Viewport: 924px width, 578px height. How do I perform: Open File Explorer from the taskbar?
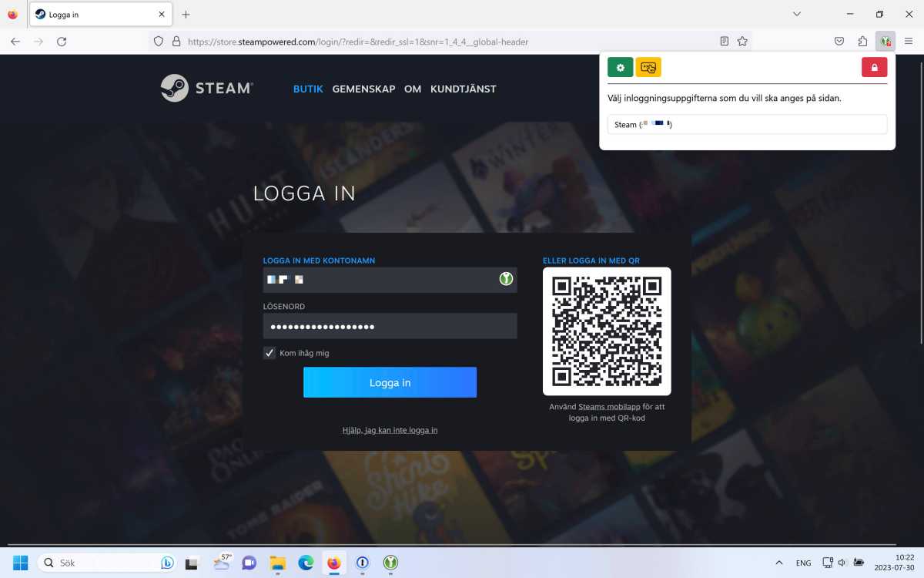pyautogui.click(x=277, y=563)
